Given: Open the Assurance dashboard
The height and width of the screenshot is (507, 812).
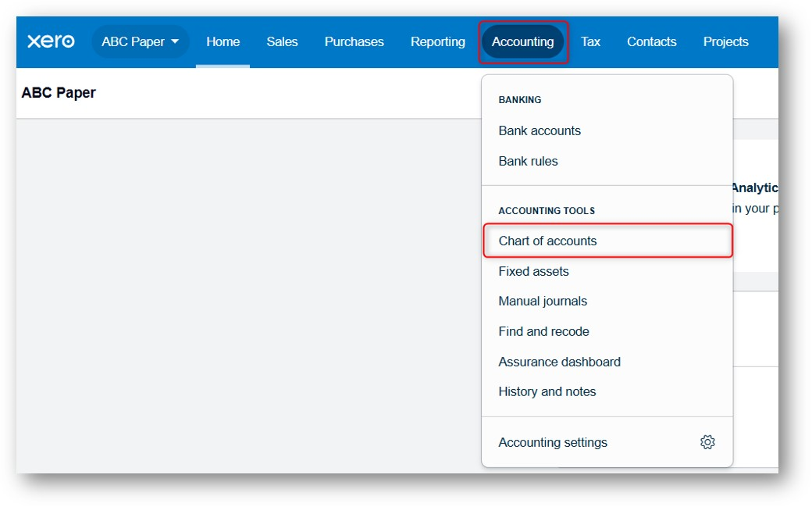Looking at the screenshot, I should point(607,362).
